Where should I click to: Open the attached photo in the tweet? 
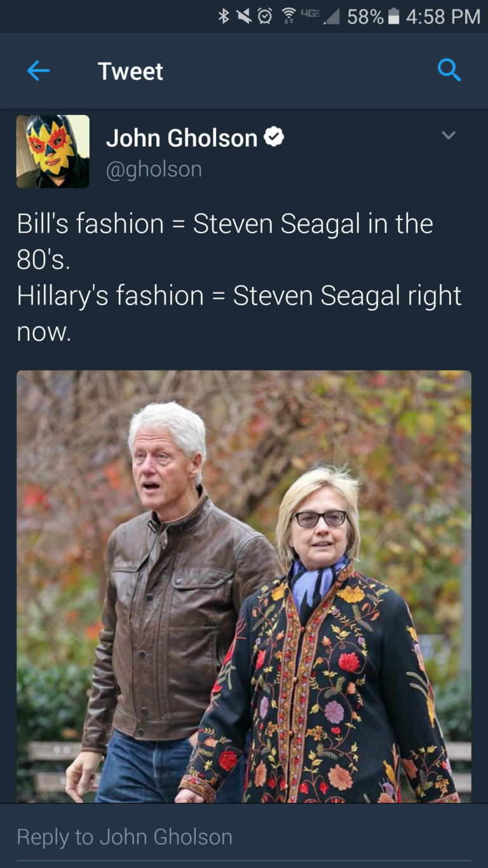point(244,586)
